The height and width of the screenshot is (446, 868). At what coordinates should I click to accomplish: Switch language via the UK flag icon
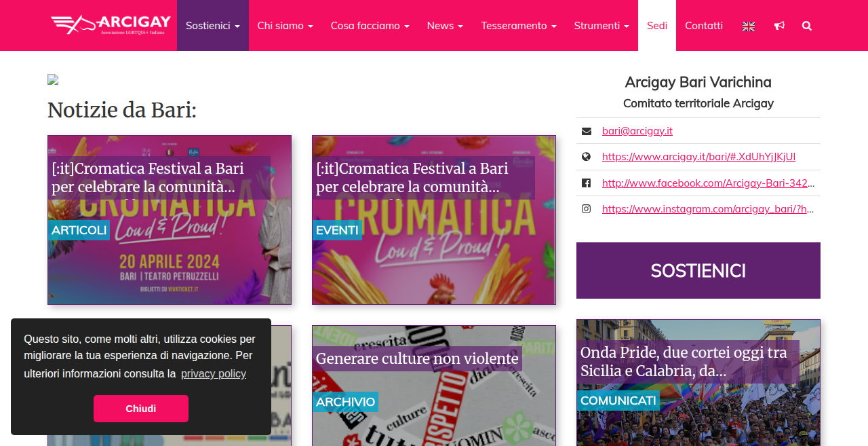pyautogui.click(x=749, y=26)
